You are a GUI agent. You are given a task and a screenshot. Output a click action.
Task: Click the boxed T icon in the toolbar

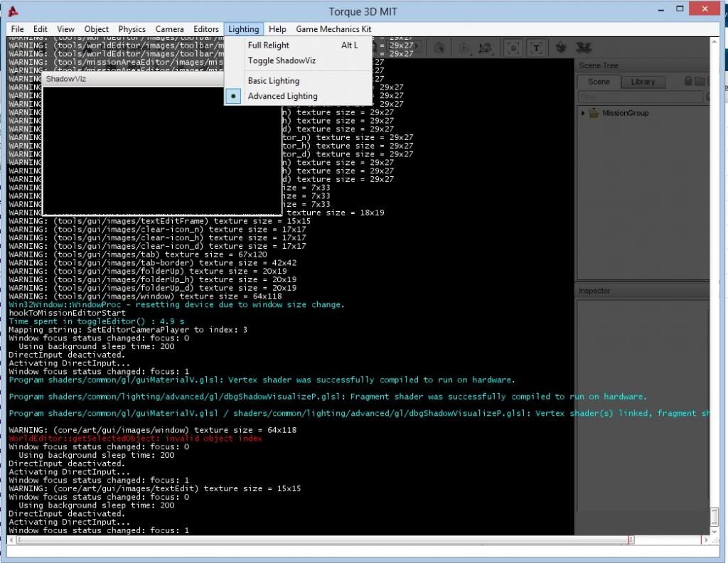click(x=535, y=48)
